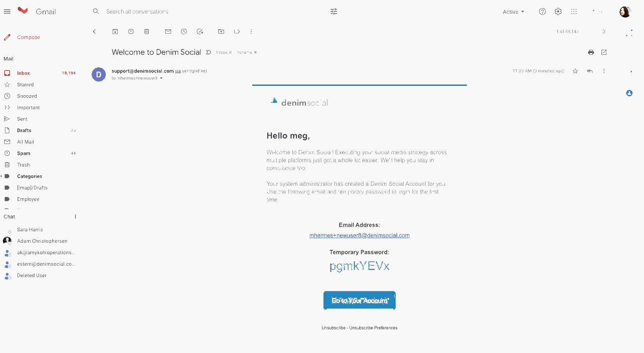644x353 pixels.
Task: Open the main menu hamburger icon
Action: [7, 11]
